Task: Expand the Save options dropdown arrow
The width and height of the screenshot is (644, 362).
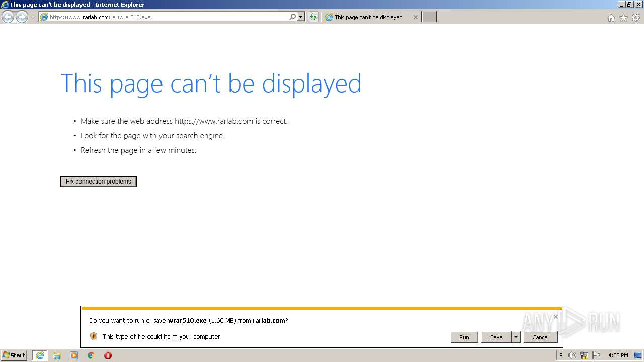Action: (x=516, y=337)
